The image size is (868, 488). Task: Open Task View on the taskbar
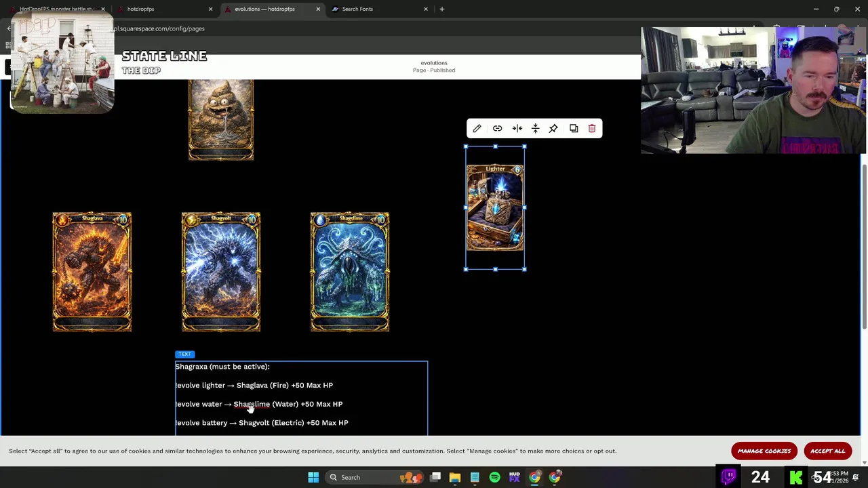point(435,477)
